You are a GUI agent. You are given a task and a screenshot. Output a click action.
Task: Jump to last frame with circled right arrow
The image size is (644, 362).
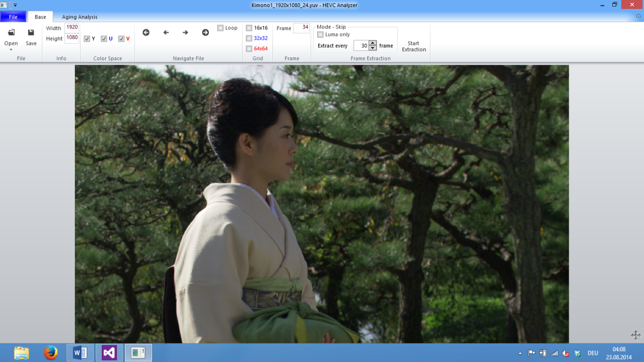click(205, 33)
